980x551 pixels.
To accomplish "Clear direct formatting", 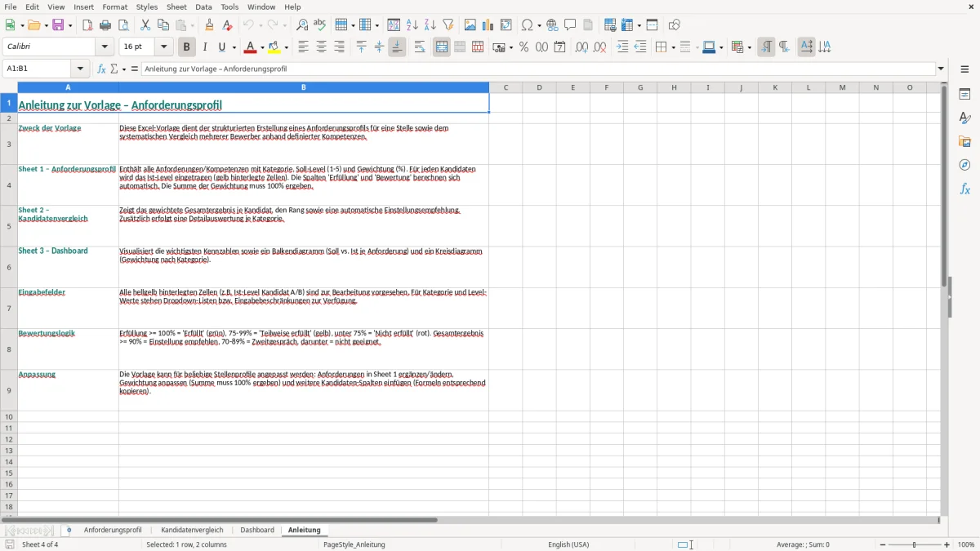I will (x=227, y=25).
